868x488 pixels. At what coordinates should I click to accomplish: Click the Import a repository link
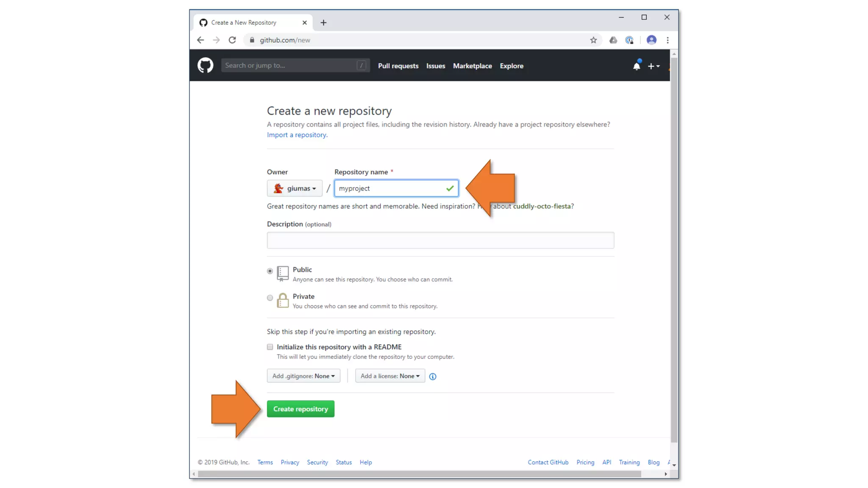tap(297, 135)
